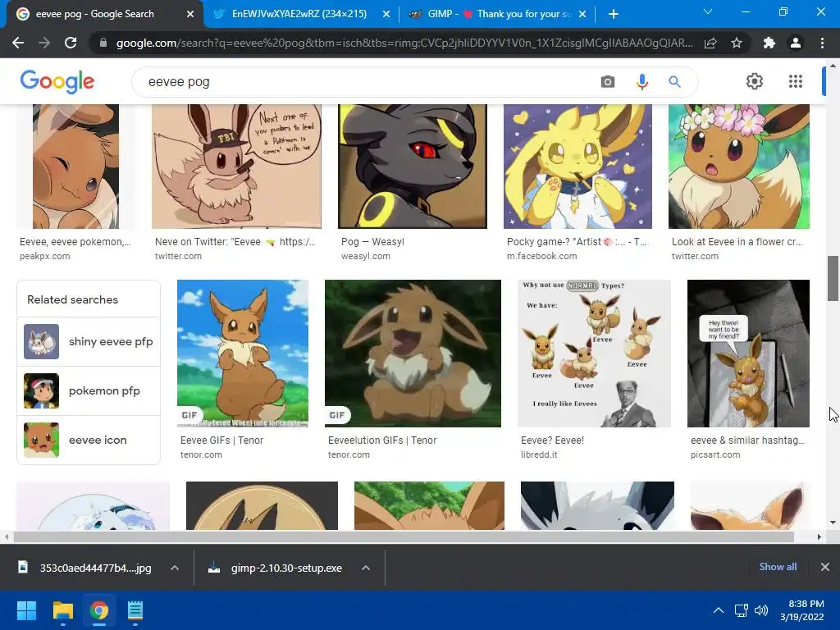Expand options for the jpg download
This screenshot has height=630, width=840.
[175, 568]
